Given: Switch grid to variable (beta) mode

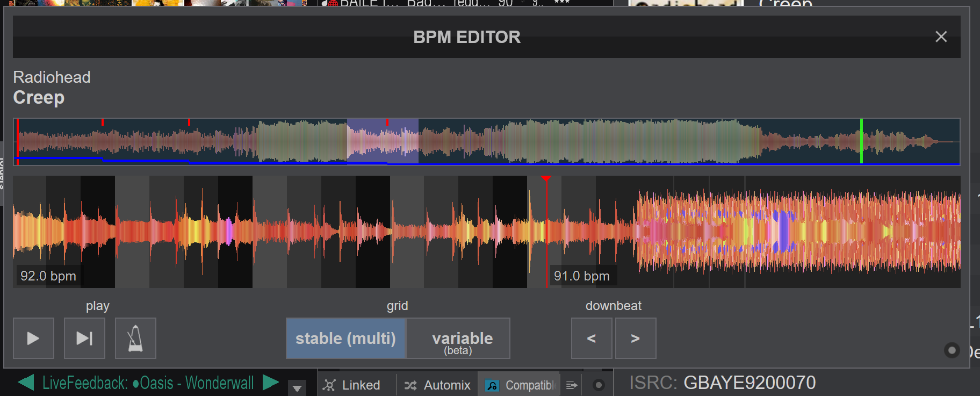Looking at the screenshot, I should pyautogui.click(x=458, y=338).
